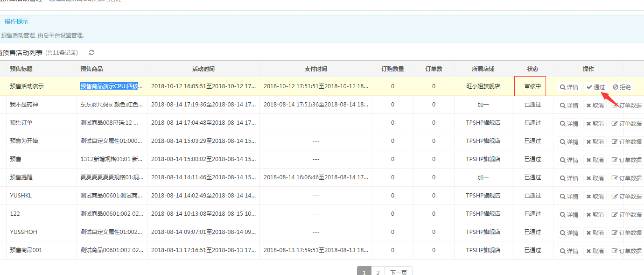Cancel the 122 presale activity
644x275 pixels.
(595, 215)
